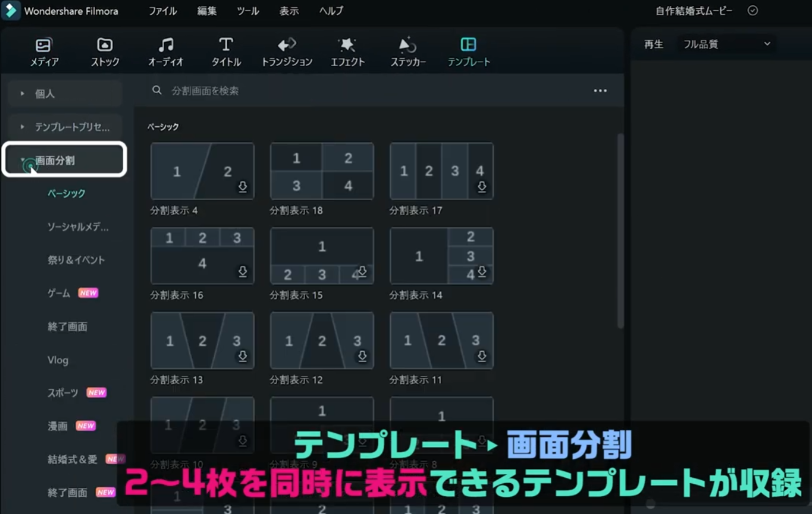Select the Vlog category
This screenshot has height=514, width=812.
tap(58, 360)
